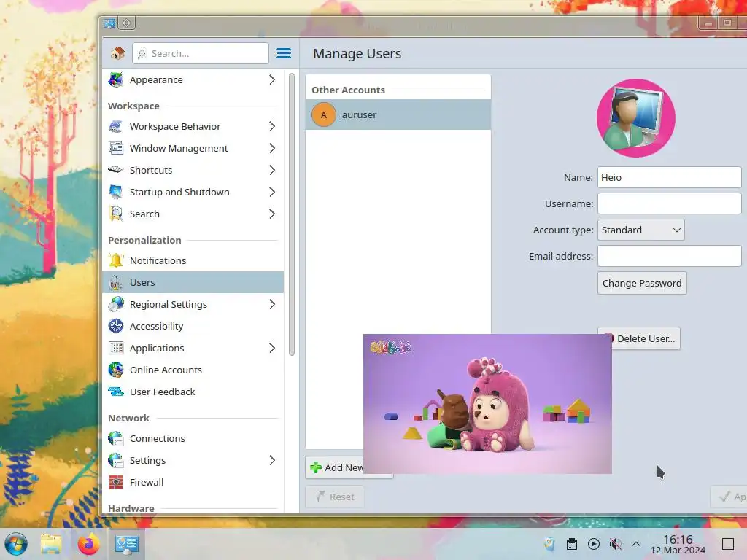The width and height of the screenshot is (747, 560).
Task: Click the Firewall brick icon
Action: (116, 483)
